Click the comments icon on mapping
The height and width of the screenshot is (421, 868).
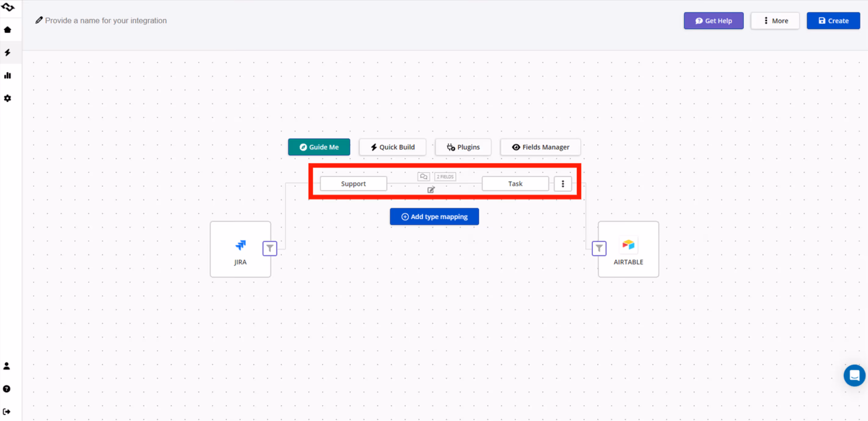[x=423, y=177]
